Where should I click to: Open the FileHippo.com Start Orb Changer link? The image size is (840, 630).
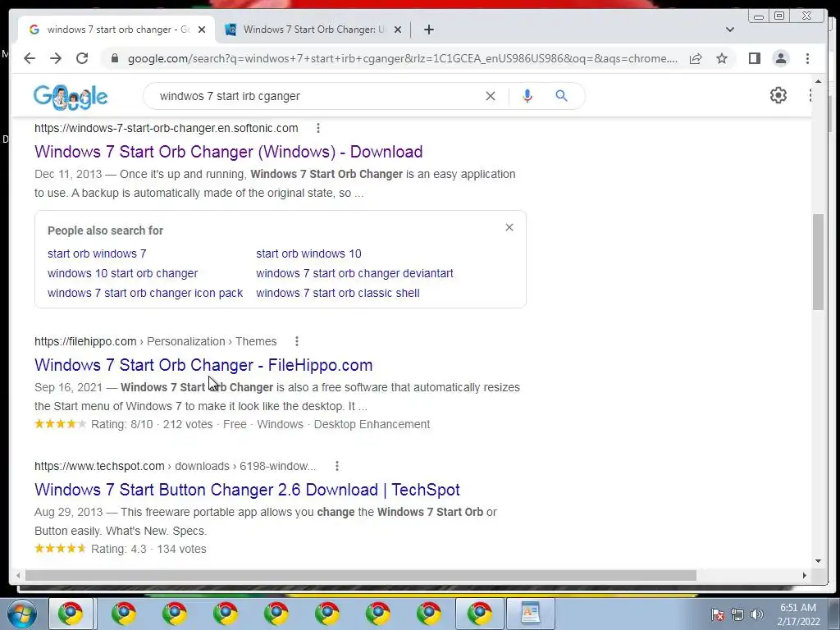pyautogui.click(x=203, y=365)
